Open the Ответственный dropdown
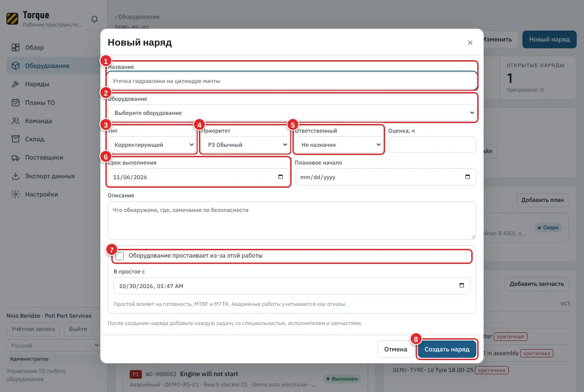 (x=339, y=145)
